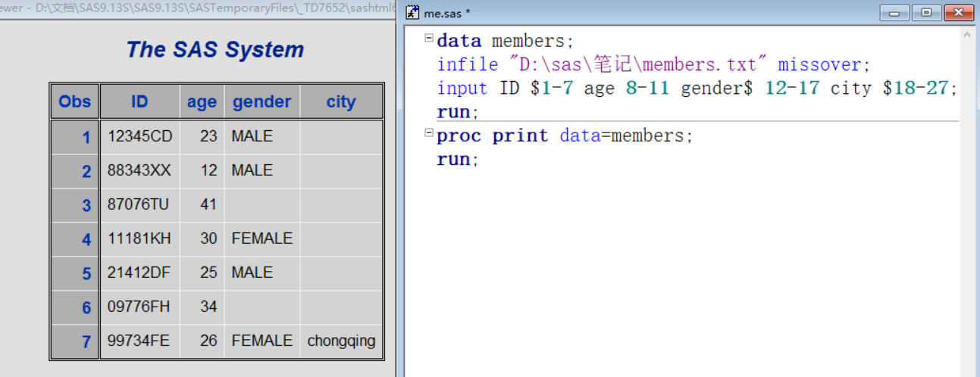Collapse the proc print step
This screenshot has width=980, height=377.
click(429, 132)
